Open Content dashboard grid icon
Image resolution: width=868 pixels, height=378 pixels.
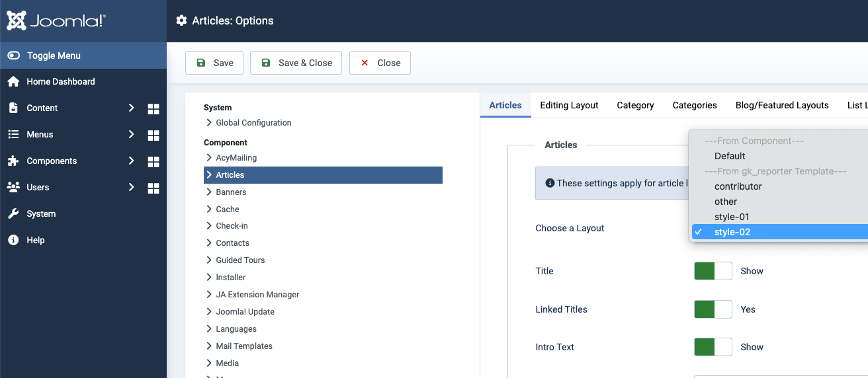[x=153, y=108]
